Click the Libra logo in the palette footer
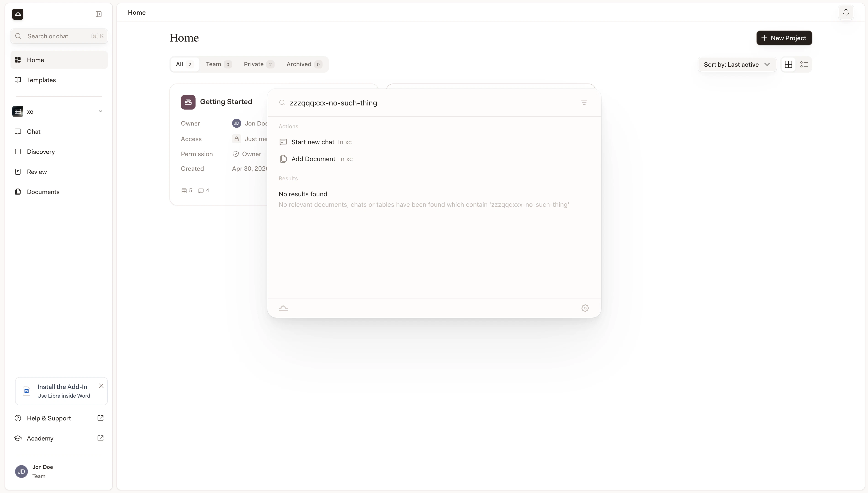The image size is (868, 493). pos(283,308)
